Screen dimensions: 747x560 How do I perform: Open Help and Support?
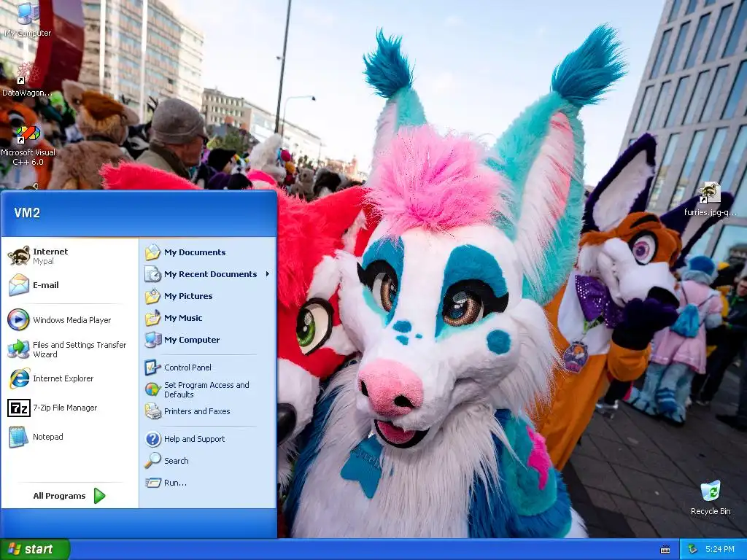point(208,439)
